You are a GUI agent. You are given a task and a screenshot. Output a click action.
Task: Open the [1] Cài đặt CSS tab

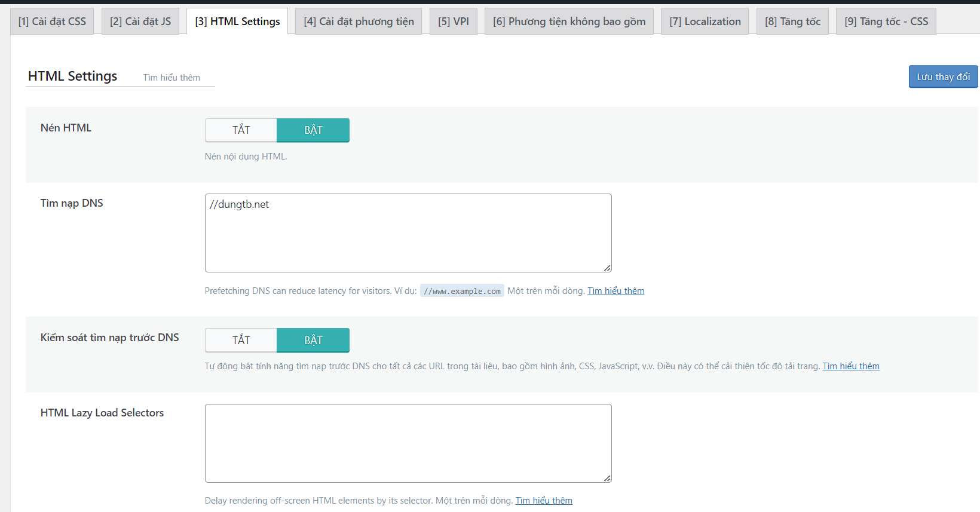(52, 22)
